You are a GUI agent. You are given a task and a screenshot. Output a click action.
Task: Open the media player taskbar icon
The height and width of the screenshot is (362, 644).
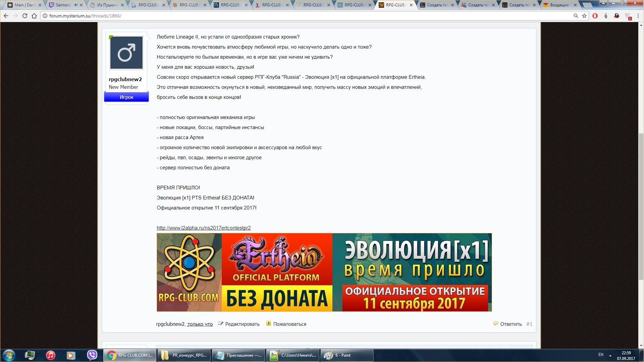(71, 355)
